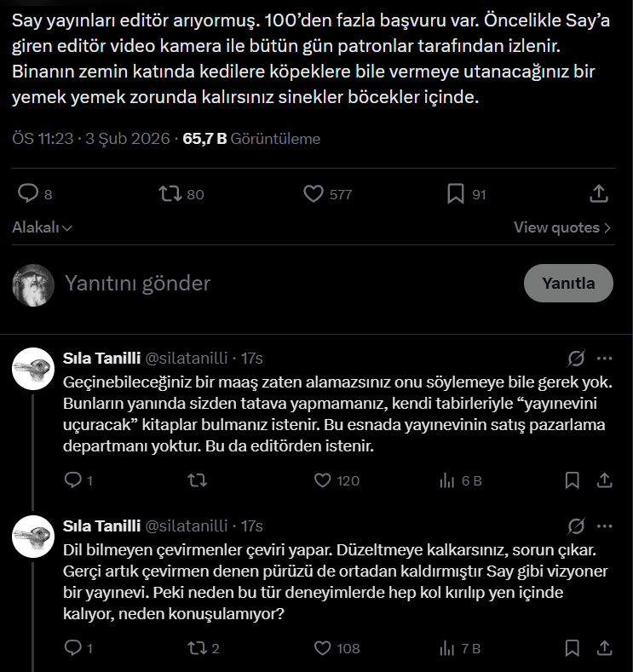Click the Yanıtla reply button
The image size is (633, 672).
(x=568, y=284)
